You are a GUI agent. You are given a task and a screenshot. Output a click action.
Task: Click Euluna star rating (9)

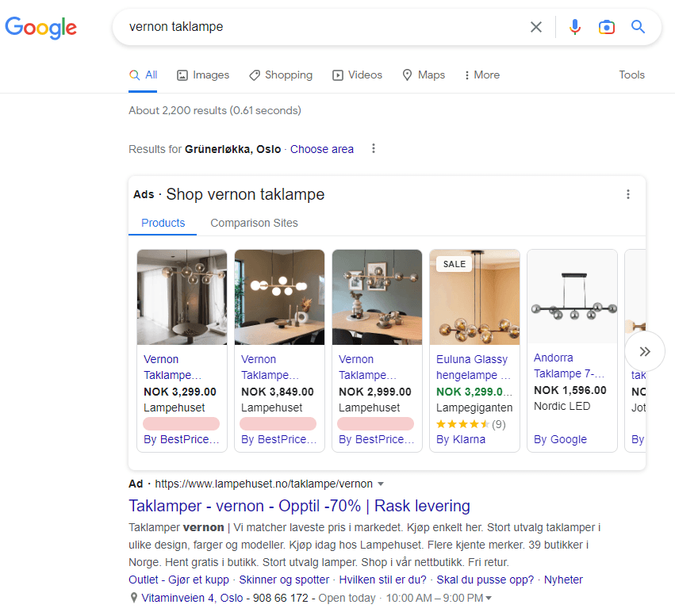(x=471, y=425)
